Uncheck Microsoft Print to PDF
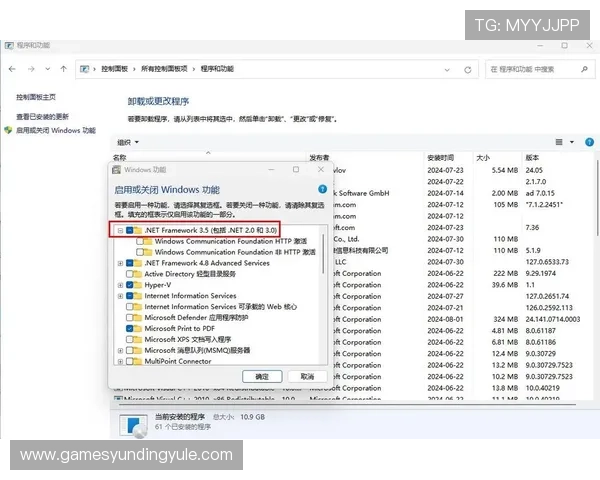Screen dimensions: 600x480 coord(130,329)
